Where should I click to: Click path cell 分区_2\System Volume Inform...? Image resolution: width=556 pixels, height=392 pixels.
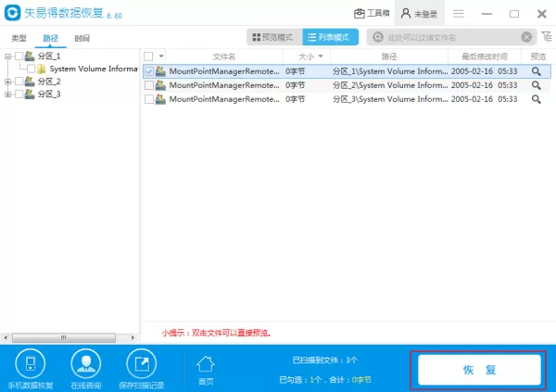tap(390, 85)
